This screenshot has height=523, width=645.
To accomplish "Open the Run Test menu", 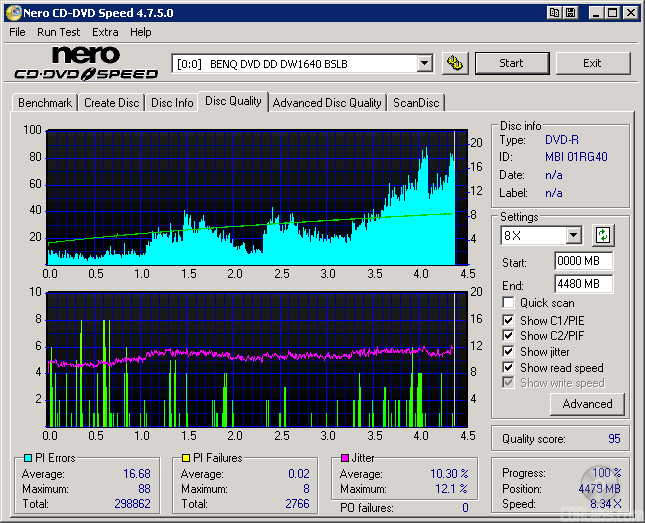I will pyautogui.click(x=58, y=32).
